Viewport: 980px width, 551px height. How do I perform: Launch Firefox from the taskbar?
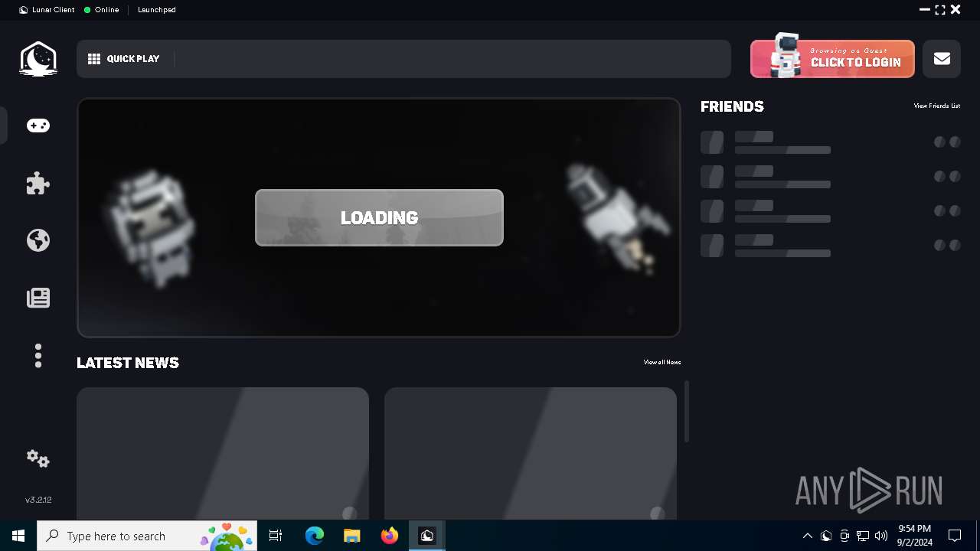coord(390,536)
